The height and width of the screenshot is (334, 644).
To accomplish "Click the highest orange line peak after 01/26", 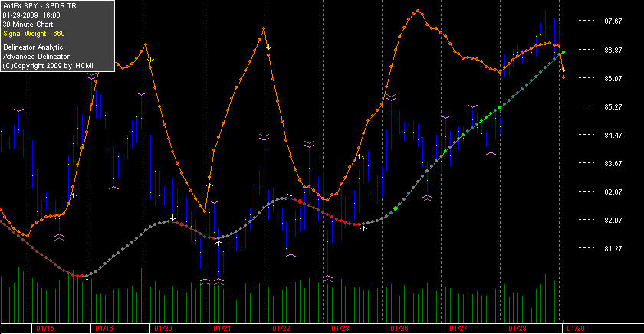I will tap(418, 11).
